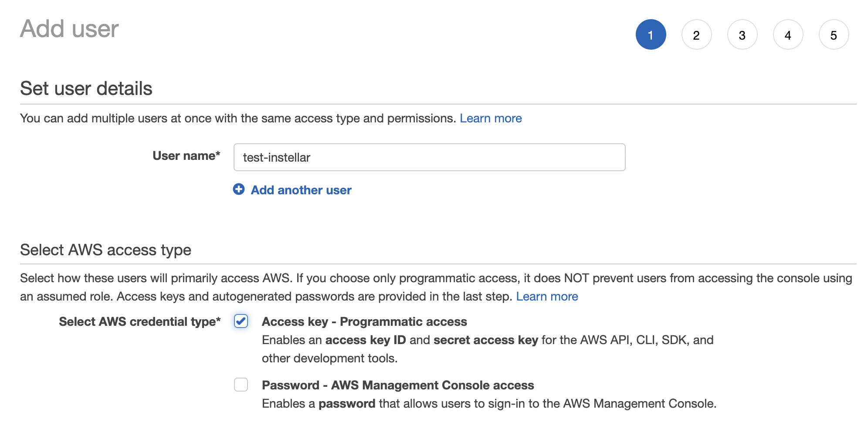Click step 3 in the wizard progress tracker
This screenshot has height=446, width=868.
(x=743, y=34)
